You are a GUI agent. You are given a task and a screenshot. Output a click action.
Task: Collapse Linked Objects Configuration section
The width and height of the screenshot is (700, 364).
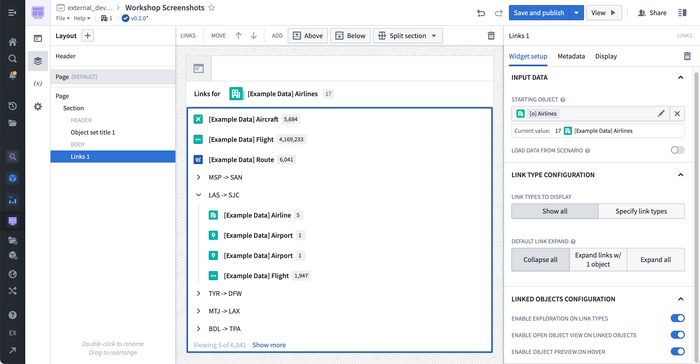680,299
